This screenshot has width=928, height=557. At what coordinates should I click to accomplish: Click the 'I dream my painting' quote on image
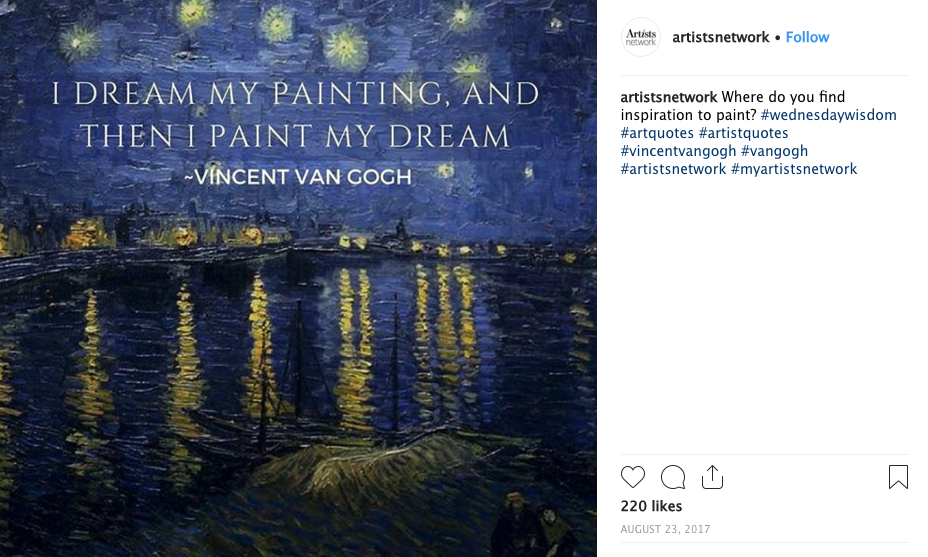pos(296,115)
